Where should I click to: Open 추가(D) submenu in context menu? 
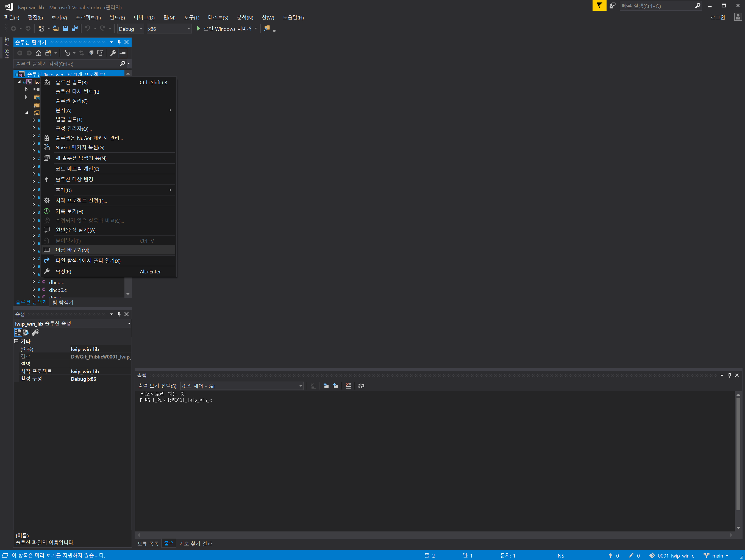[109, 190]
